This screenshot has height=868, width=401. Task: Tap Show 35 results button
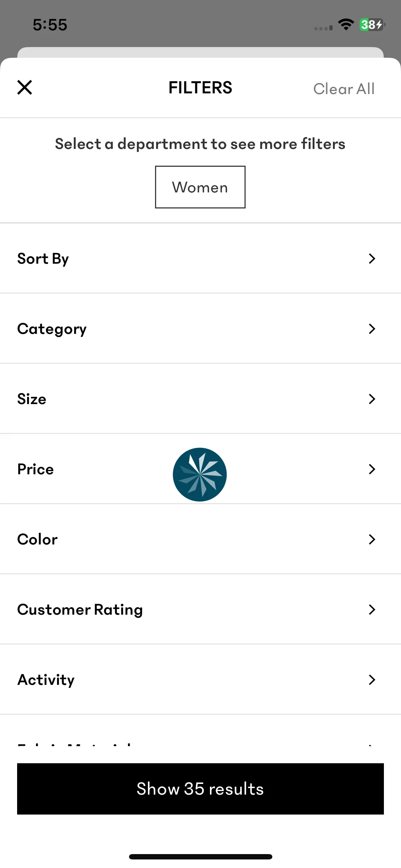pyautogui.click(x=200, y=789)
